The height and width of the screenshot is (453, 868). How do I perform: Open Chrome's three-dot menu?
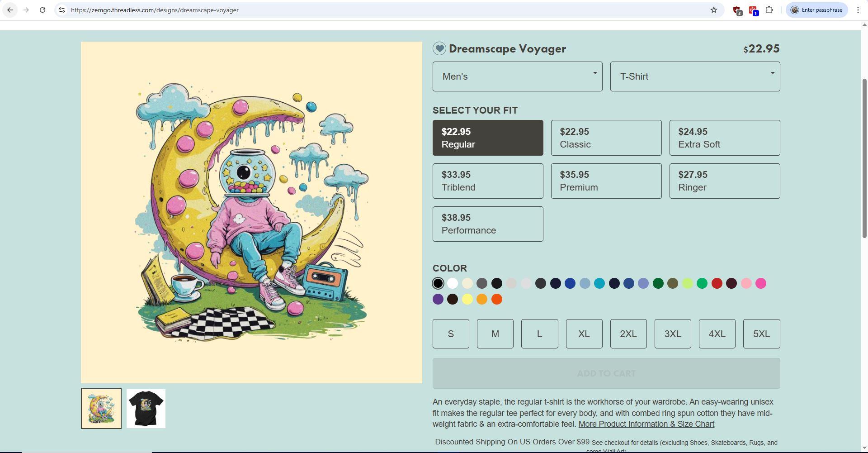click(x=858, y=10)
